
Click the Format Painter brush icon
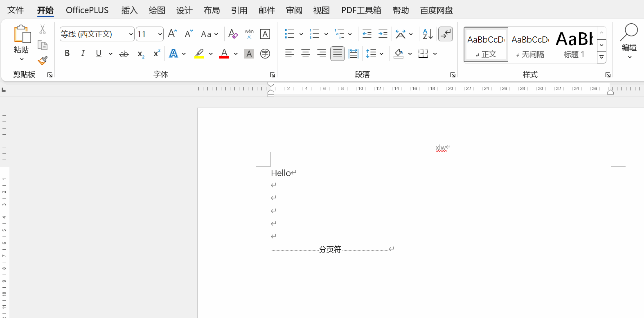43,61
